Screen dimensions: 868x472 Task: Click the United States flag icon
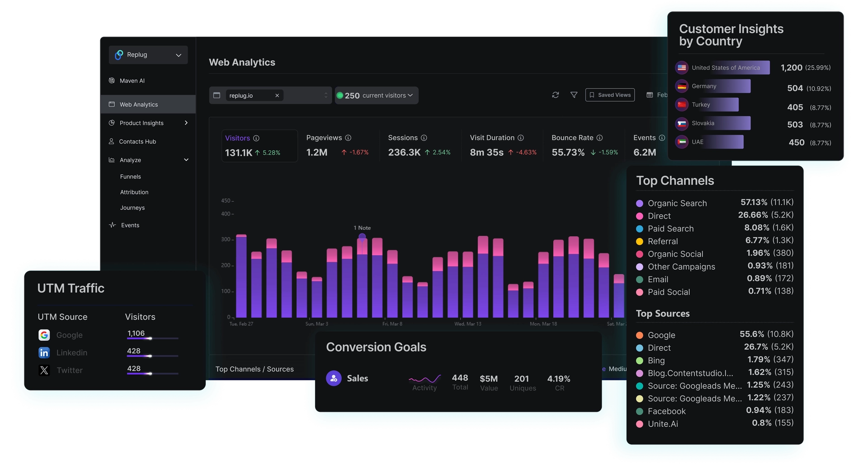[x=682, y=68]
